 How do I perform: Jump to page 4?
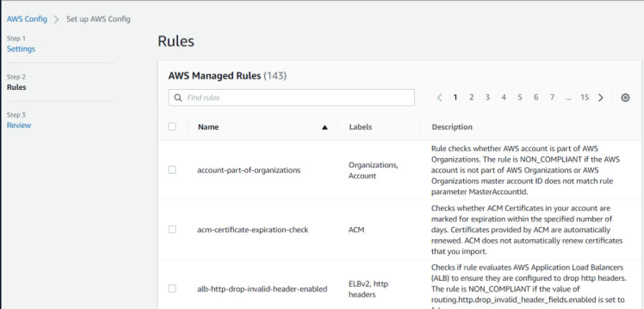(503, 98)
